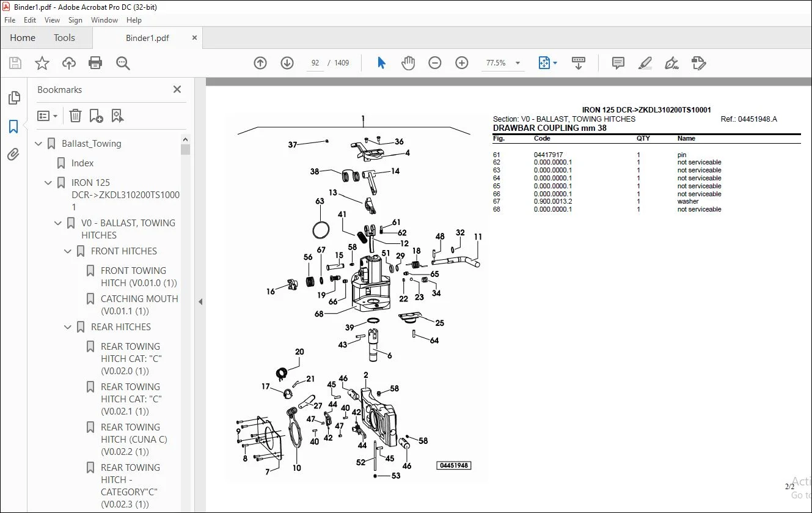Go to the next page with the down arrow
Viewport: 812px width, 513px height.
[287, 63]
